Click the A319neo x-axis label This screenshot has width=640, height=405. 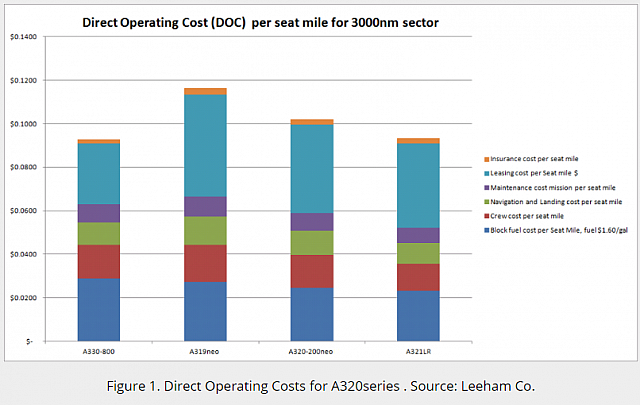point(205,351)
